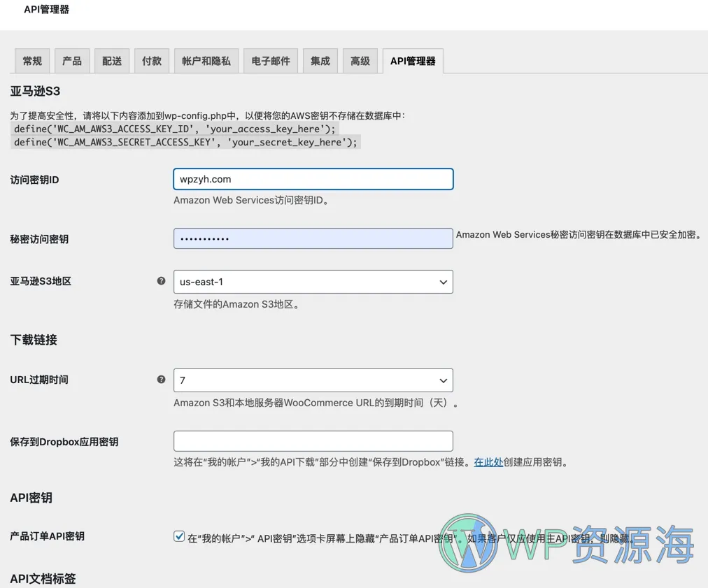Screen dimensions: 708x588
Task: Click the masked 秘密访问密钥 field
Action: point(313,238)
